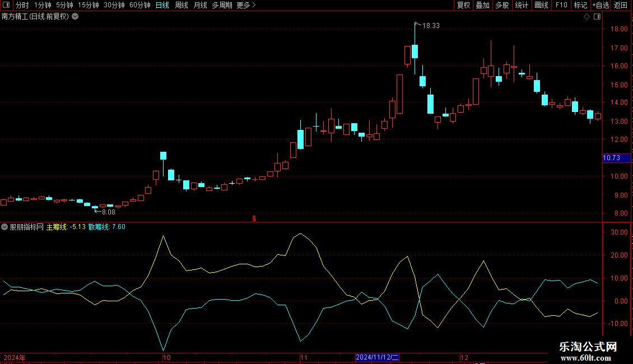Click the panel layout icon at top-left

pyautogui.click(x=6, y=5)
